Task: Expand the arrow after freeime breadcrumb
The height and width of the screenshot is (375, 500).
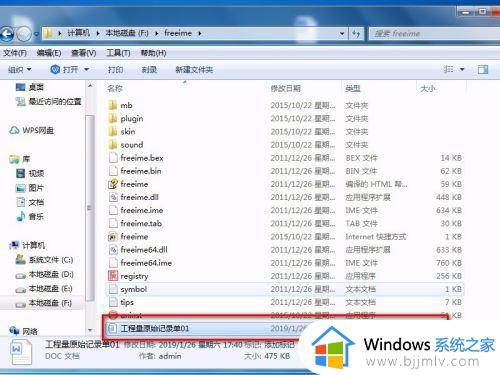Action: [199, 33]
